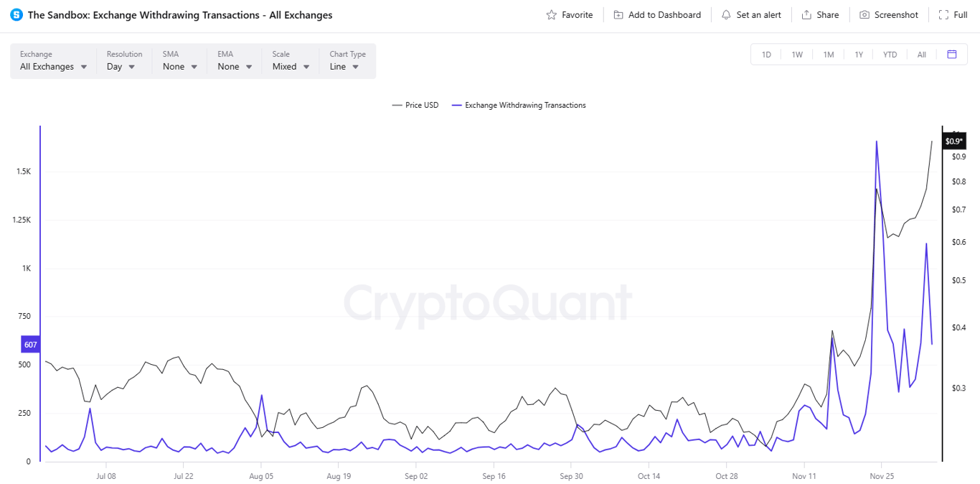This screenshot has width=980, height=484.
Task: Enter fullscreen using the Full icon
Action: (x=943, y=14)
